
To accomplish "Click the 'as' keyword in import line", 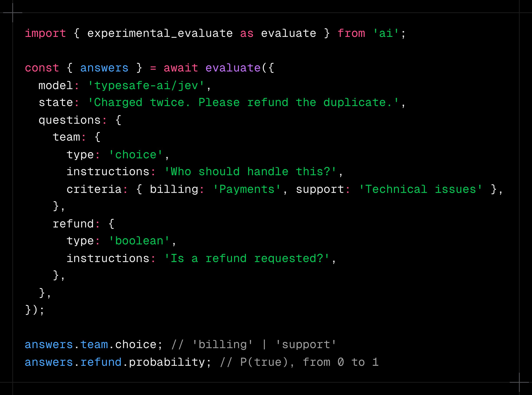I will (247, 34).
